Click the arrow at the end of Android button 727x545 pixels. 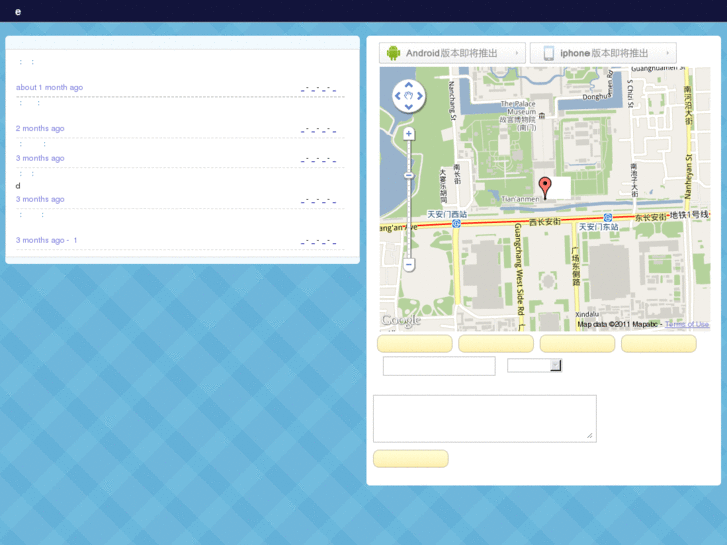[x=517, y=53]
